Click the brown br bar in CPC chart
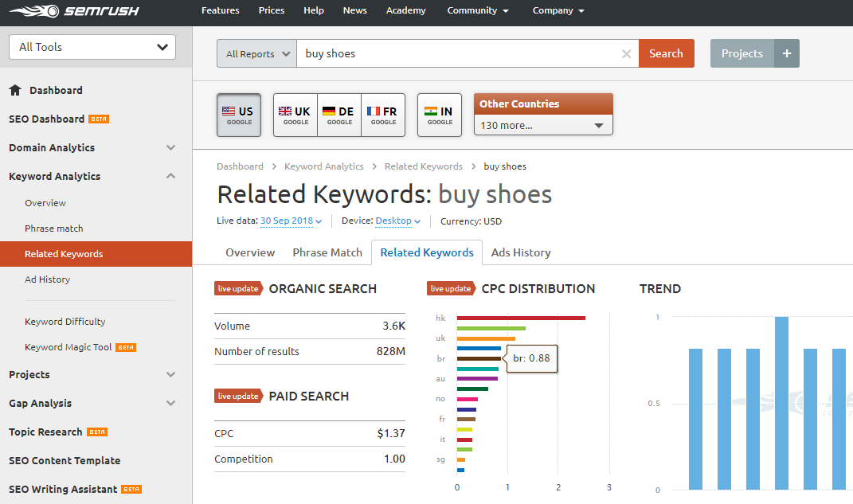Image resolution: width=853 pixels, height=504 pixels. pyautogui.click(x=479, y=358)
